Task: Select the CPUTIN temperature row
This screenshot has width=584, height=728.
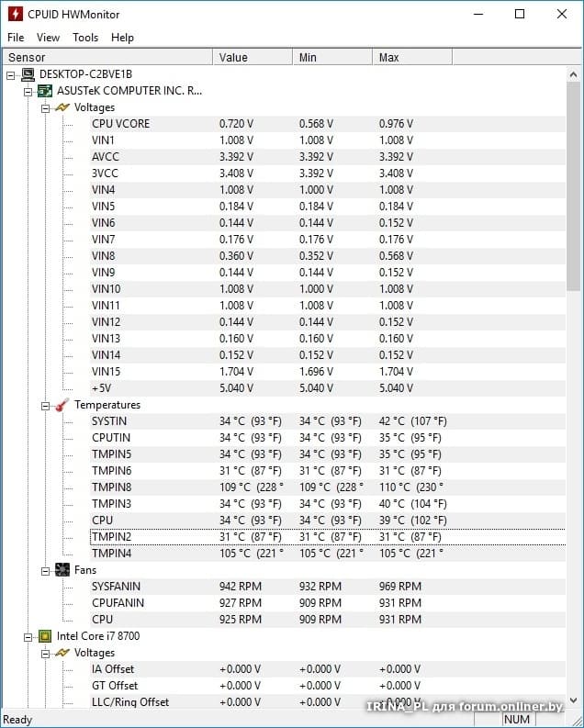Action: click(x=328, y=438)
